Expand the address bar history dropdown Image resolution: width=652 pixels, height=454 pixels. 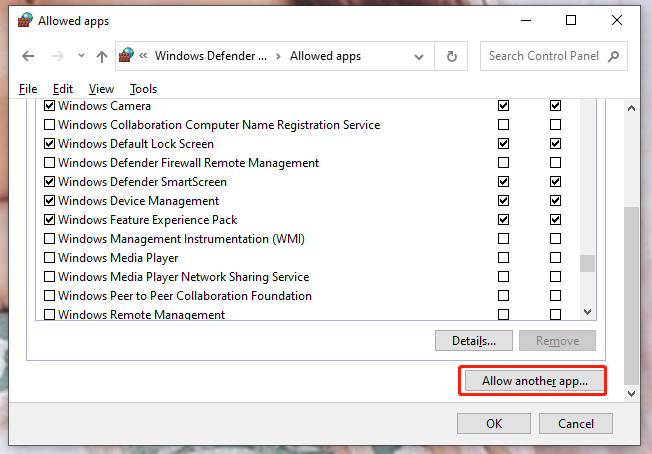[x=419, y=57]
